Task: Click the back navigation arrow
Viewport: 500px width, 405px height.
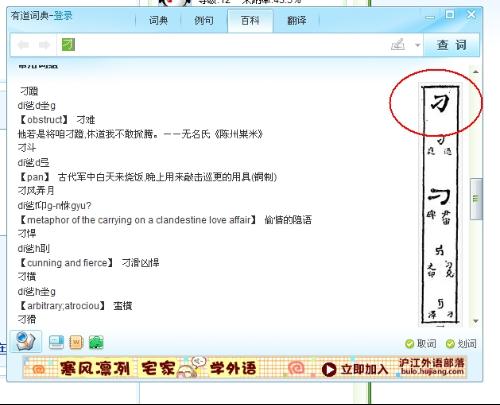Action: click(x=23, y=45)
